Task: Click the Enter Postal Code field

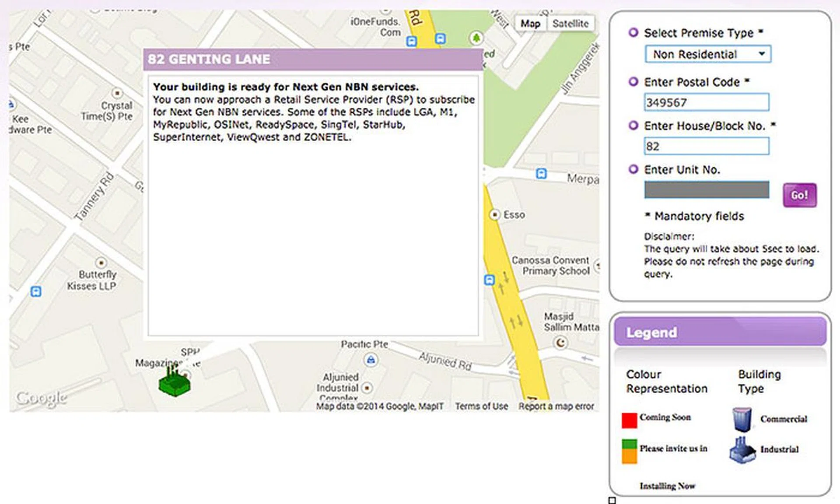Action: pos(706,102)
